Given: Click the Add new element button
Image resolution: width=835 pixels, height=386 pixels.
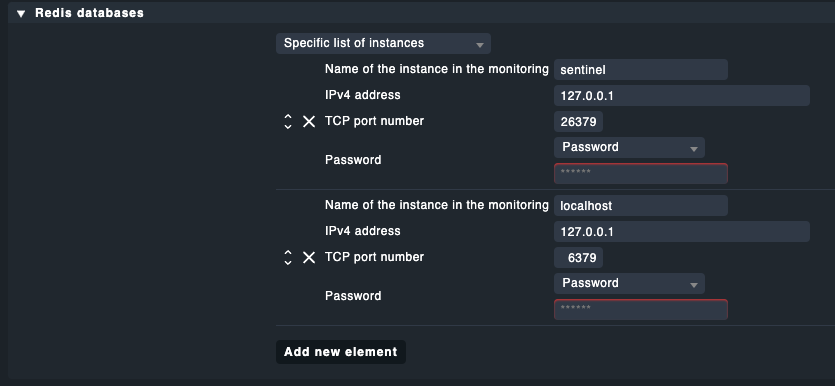Looking at the screenshot, I should click(x=341, y=352).
